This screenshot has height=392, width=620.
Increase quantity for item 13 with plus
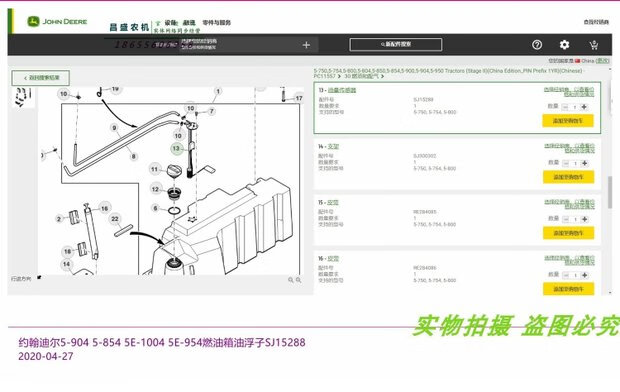(584, 107)
